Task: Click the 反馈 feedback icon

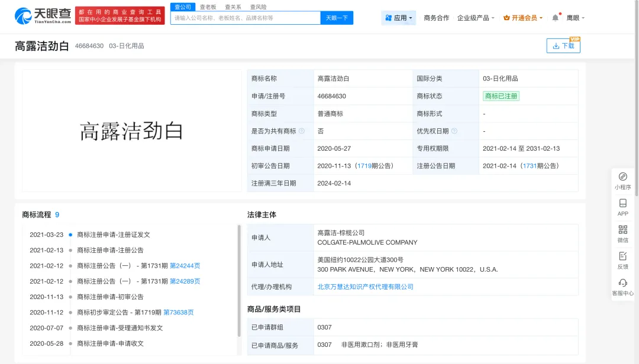Action: pyautogui.click(x=622, y=256)
